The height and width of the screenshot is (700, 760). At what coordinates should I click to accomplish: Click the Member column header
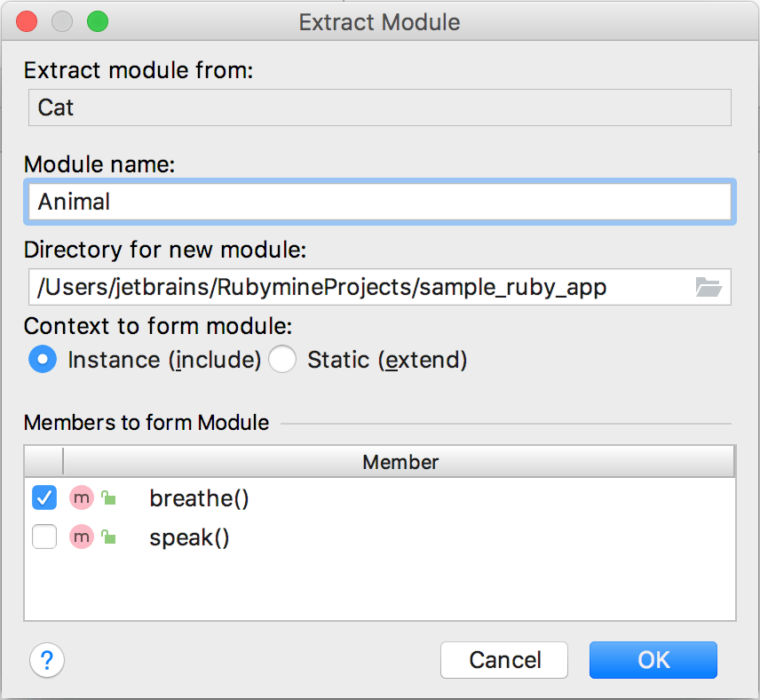point(400,462)
